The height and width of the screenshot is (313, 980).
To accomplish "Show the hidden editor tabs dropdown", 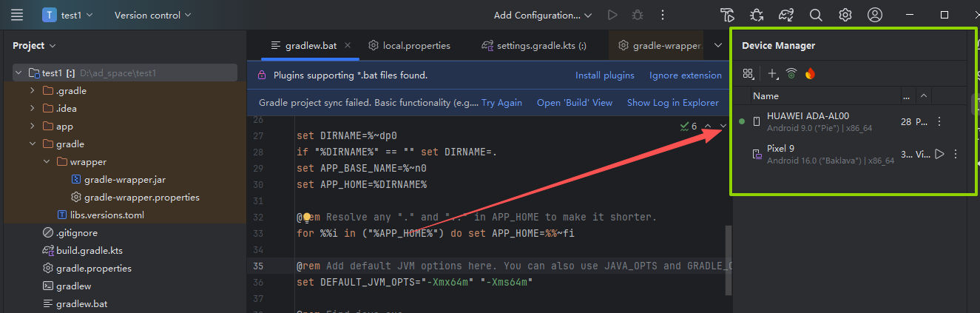I will pos(717,46).
